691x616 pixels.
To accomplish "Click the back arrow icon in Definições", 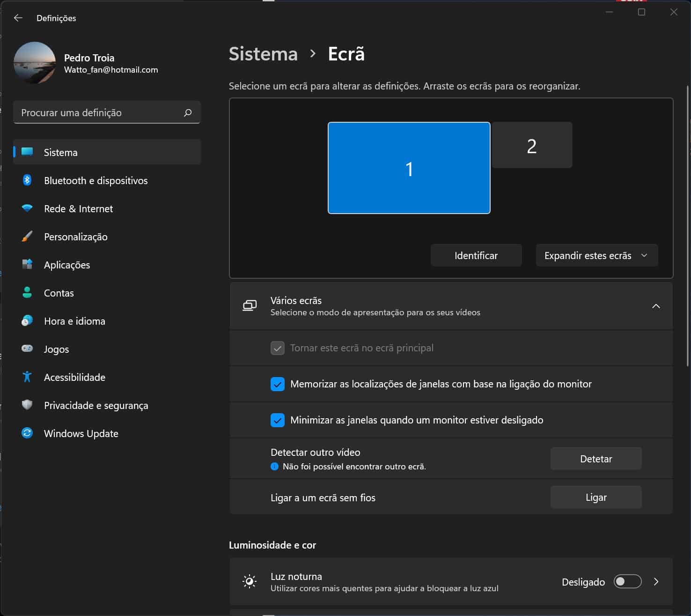I will (x=18, y=18).
